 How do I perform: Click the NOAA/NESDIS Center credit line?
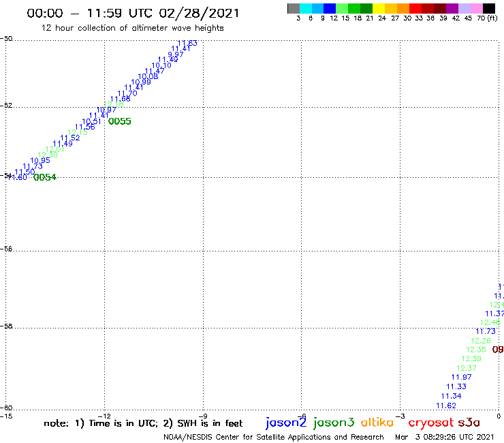[x=274, y=438]
